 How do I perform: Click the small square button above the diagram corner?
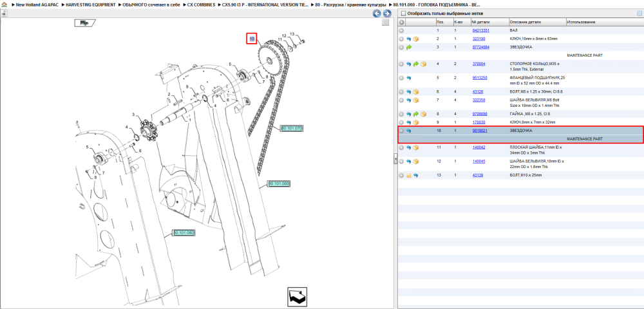tap(385, 23)
